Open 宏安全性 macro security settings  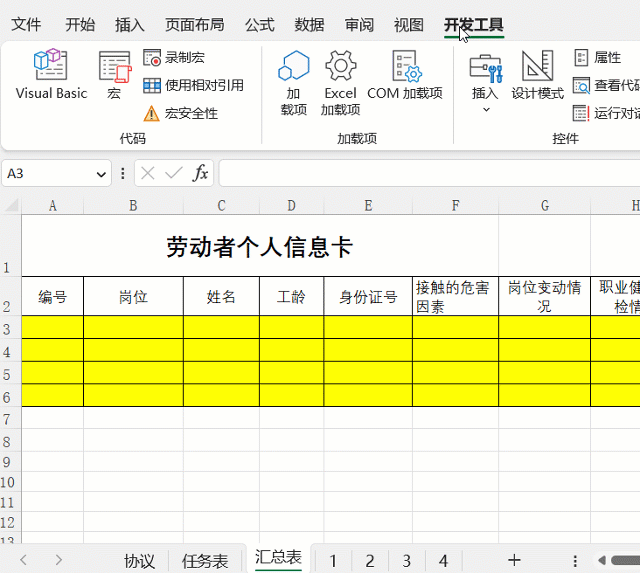[180, 113]
